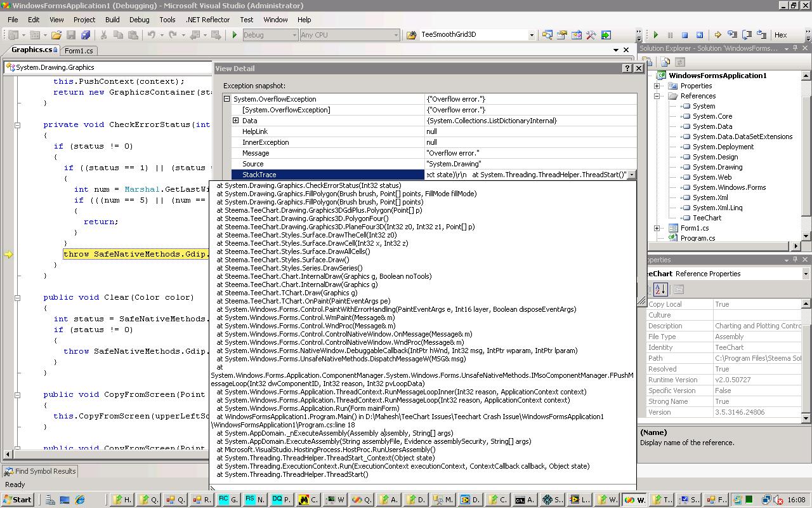Click the Save All toolbar icon
812x508 pixels.
(86, 35)
